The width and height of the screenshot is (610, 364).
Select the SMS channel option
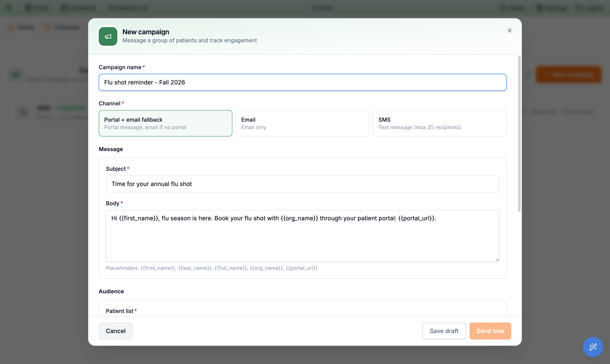(x=440, y=123)
